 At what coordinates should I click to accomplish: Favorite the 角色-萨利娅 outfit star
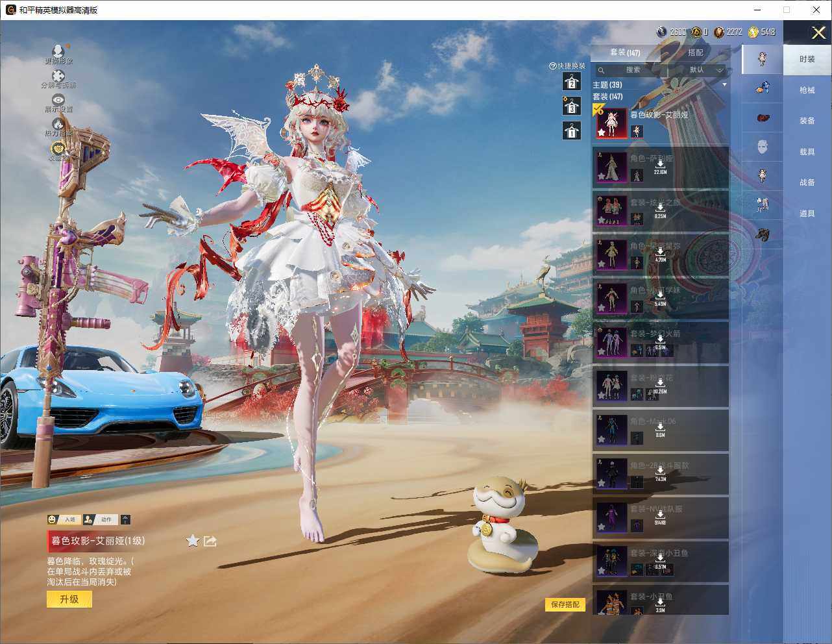[602, 176]
